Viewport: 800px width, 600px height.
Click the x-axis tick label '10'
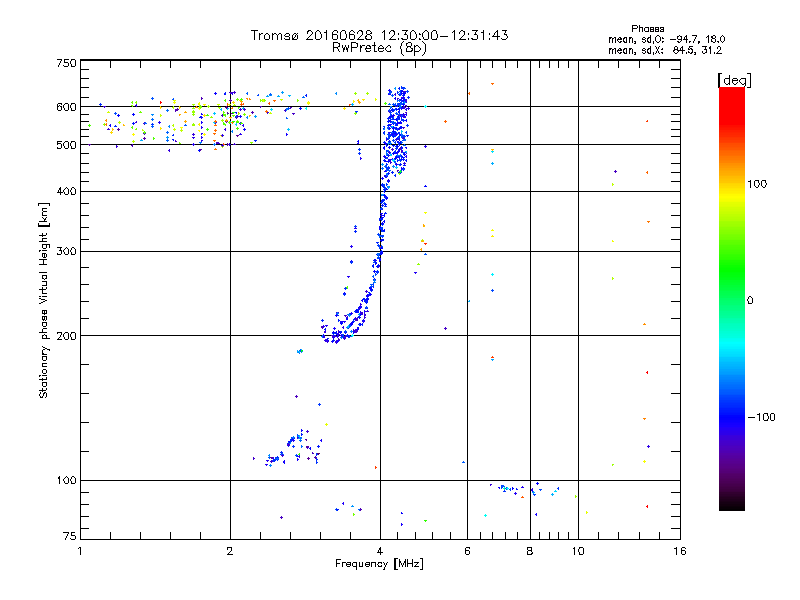578,551
